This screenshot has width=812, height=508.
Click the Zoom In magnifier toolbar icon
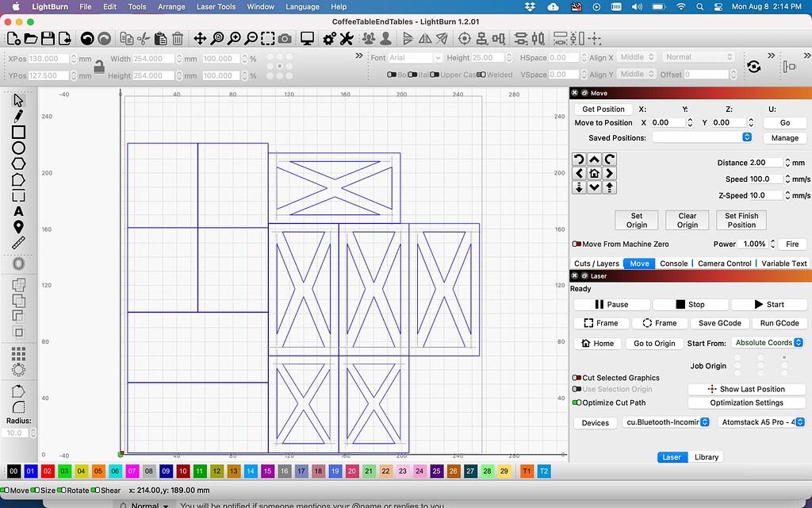click(234, 37)
